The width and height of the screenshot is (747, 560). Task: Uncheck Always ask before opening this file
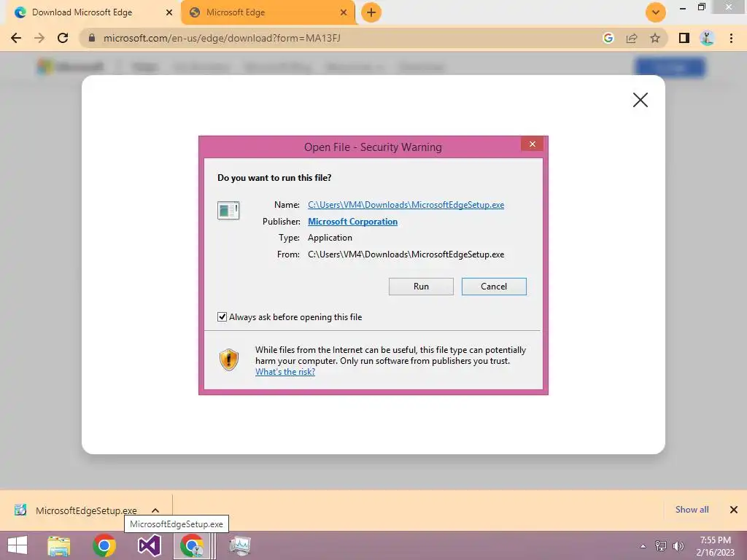coord(222,317)
